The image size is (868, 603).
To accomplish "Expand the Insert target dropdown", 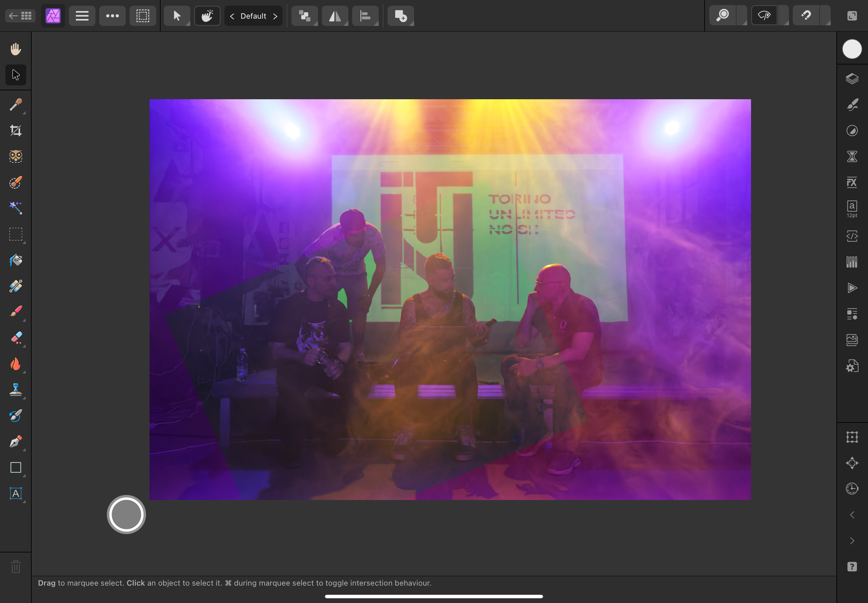I will pos(400,16).
